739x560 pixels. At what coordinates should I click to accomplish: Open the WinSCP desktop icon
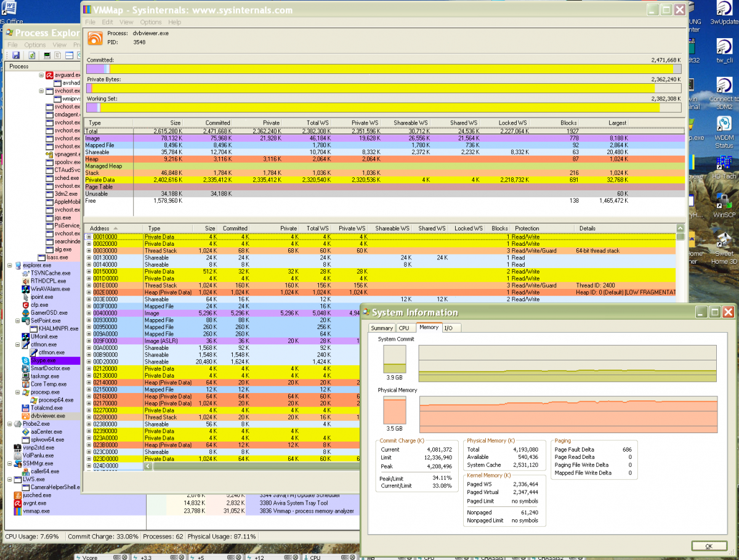click(x=724, y=206)
